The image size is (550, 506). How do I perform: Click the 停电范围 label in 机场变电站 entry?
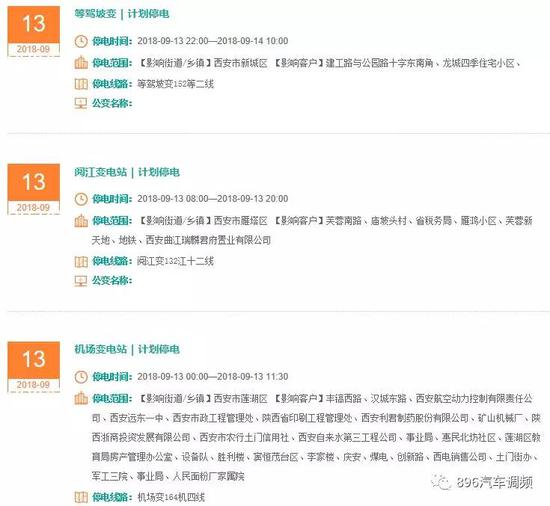coord(112,399)
